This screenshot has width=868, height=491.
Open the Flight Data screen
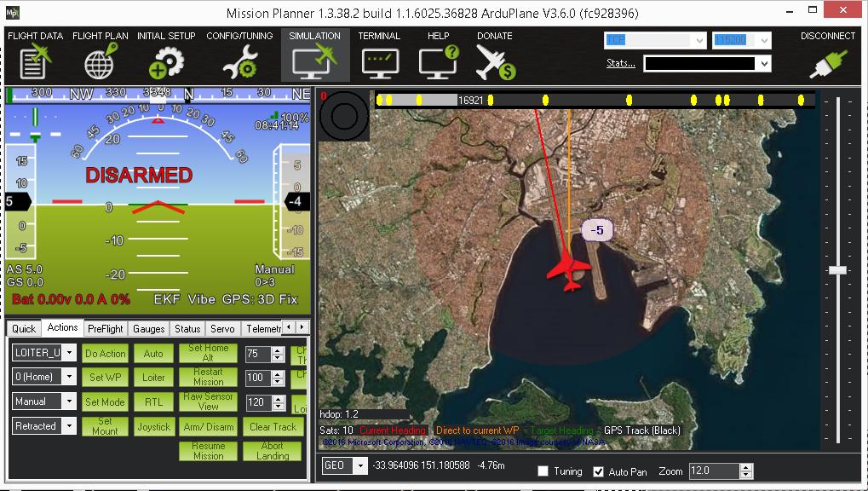pyautogui.click(x=35, y=58)
